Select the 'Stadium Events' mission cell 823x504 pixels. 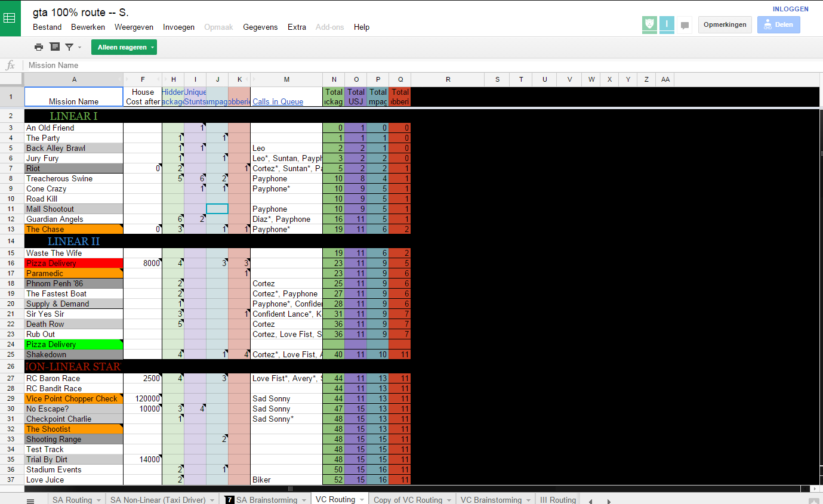pyautogui.click(x=74, y=470)
